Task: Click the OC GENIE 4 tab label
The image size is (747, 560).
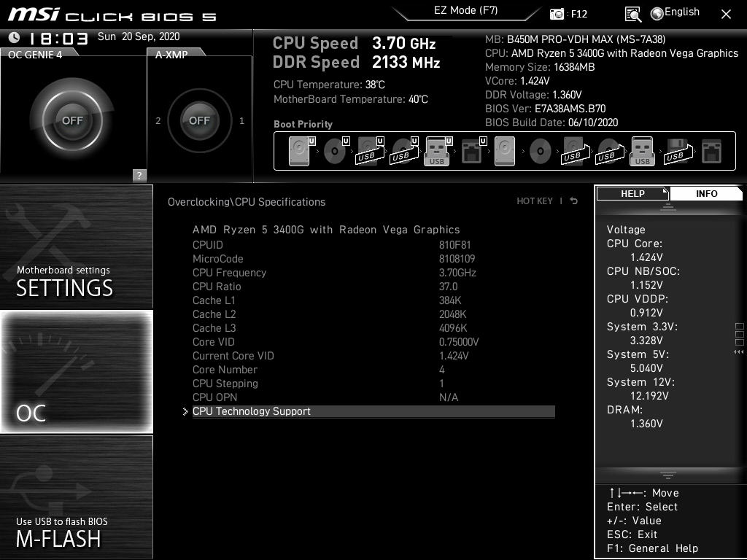Action: click(x=35, y=55)
